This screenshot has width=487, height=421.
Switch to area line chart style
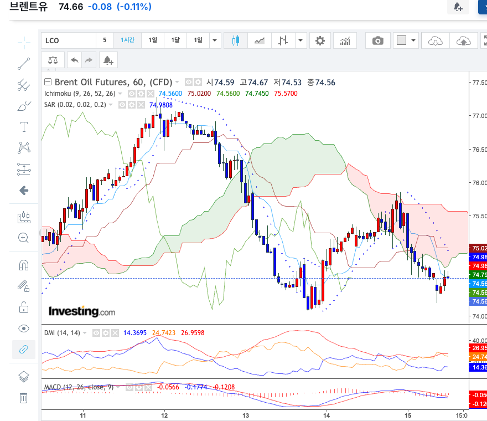click(x=259, y=41)
